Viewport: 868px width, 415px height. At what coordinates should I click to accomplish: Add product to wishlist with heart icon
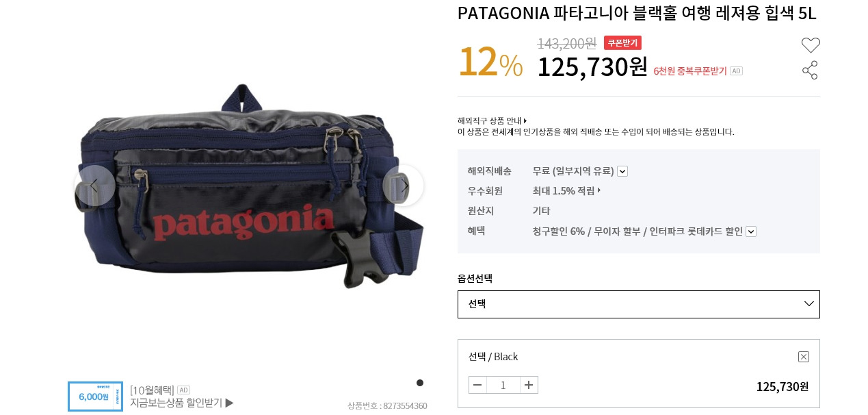[811, 45]
